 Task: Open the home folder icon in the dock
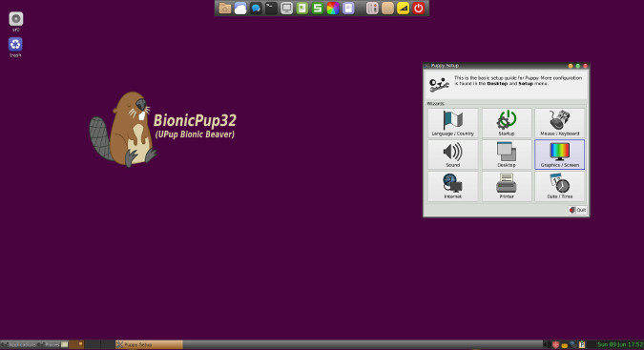[x=224, y=9]
